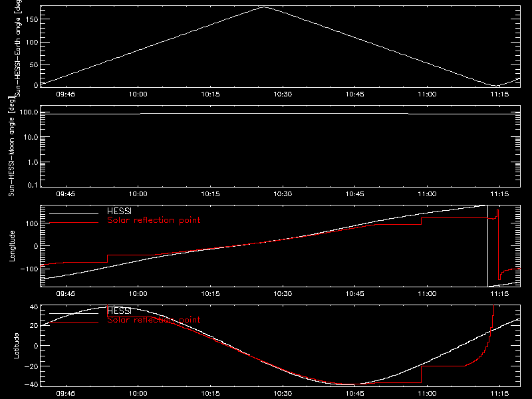Select the Latitude y-axis title
The image size is (532, 399).
16,346
